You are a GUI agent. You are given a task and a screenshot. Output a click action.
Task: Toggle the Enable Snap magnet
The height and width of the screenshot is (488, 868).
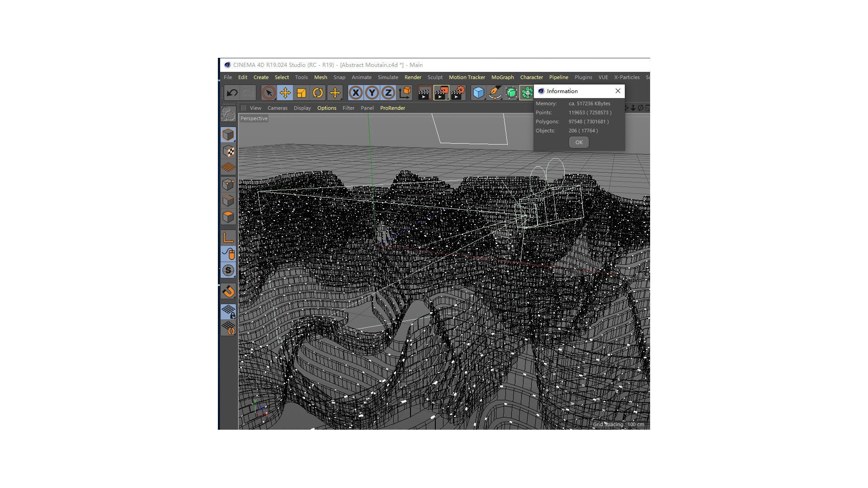point(228,291)
